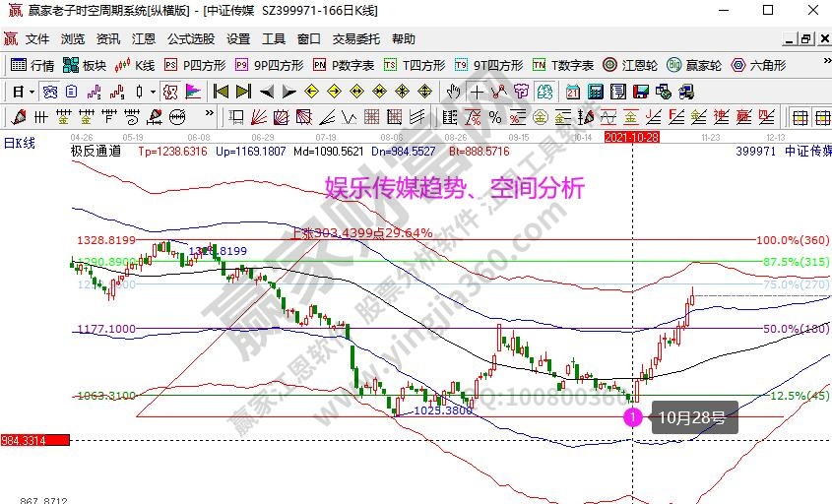Select the sine wave cycle tool
Screen dimensions: 832x504
point(608,117)
